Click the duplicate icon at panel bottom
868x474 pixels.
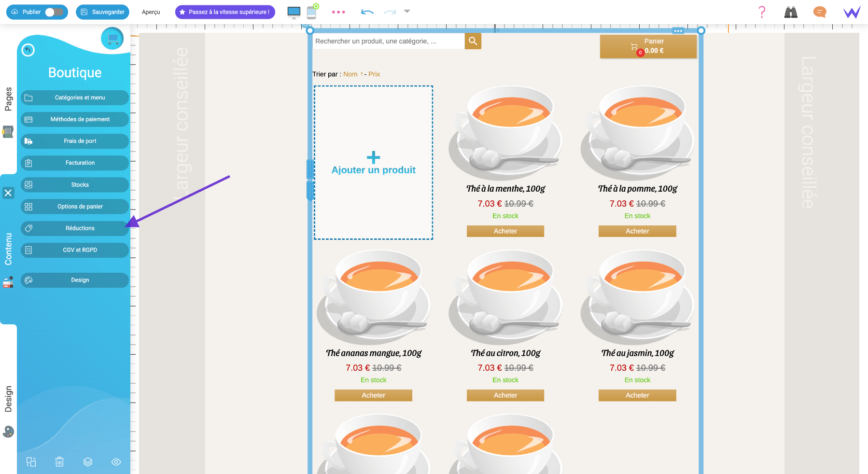pyautogui.click(x=31, y=462)
